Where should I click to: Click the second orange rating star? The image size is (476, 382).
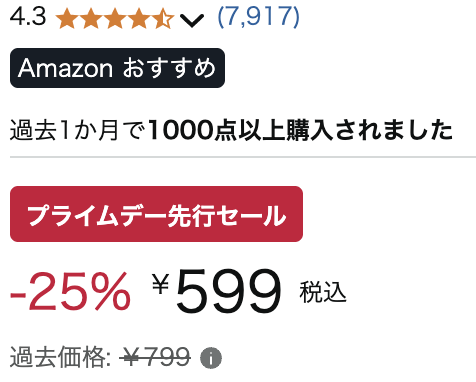[91, 18]
